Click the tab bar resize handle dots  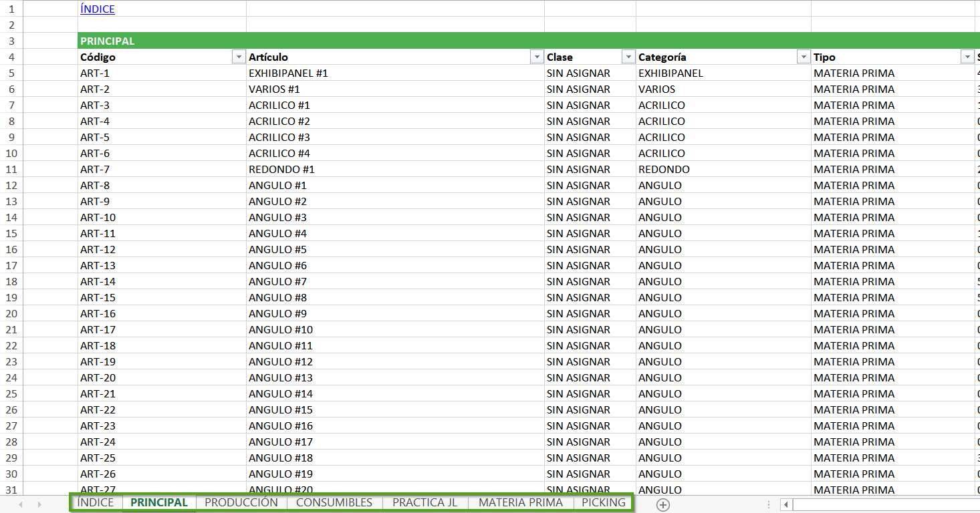[x=768, y=505]
